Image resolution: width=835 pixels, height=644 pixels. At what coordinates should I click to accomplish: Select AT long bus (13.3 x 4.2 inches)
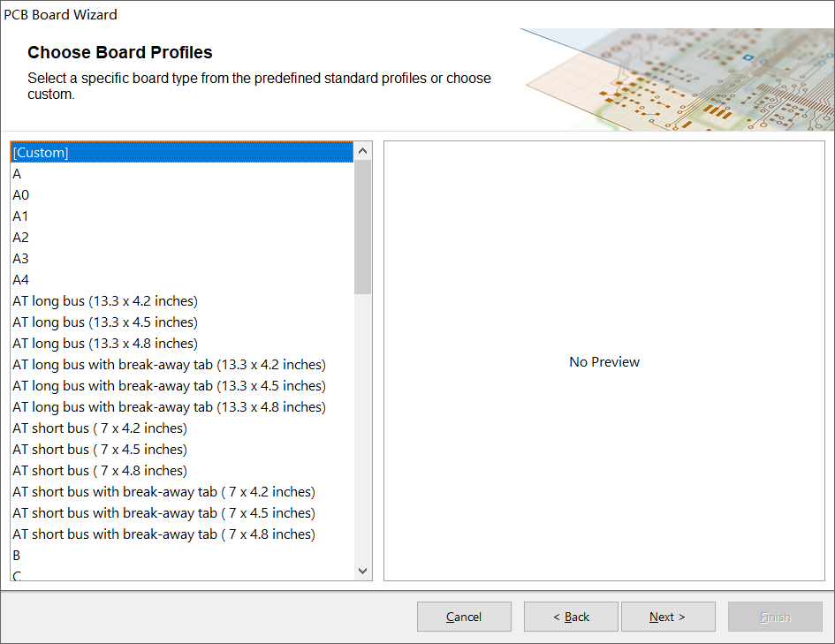tap(182, 300)
